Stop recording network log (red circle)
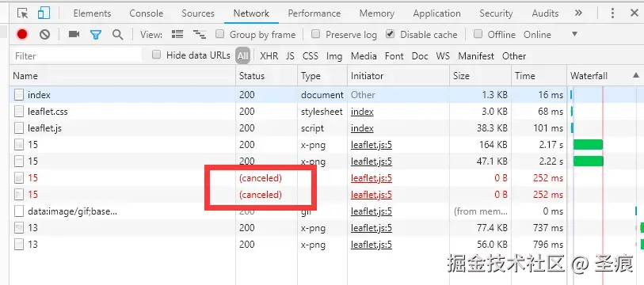This screenshot has height=285, width=644. (22, 35)
